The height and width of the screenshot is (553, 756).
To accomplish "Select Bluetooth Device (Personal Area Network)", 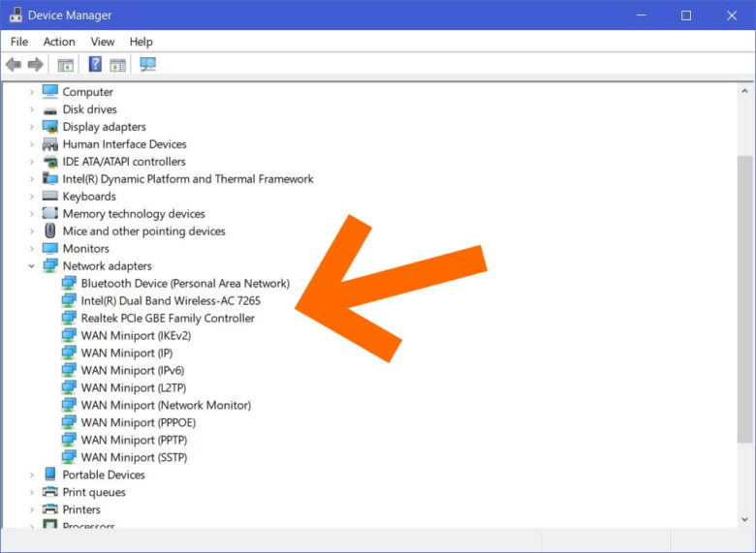I will click(185, 284).
